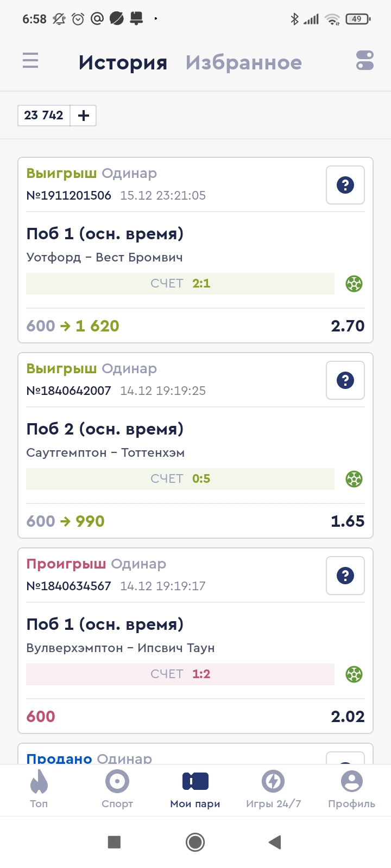Tap the plus button to add balance
391x868 pixels.
click(84, 116)
